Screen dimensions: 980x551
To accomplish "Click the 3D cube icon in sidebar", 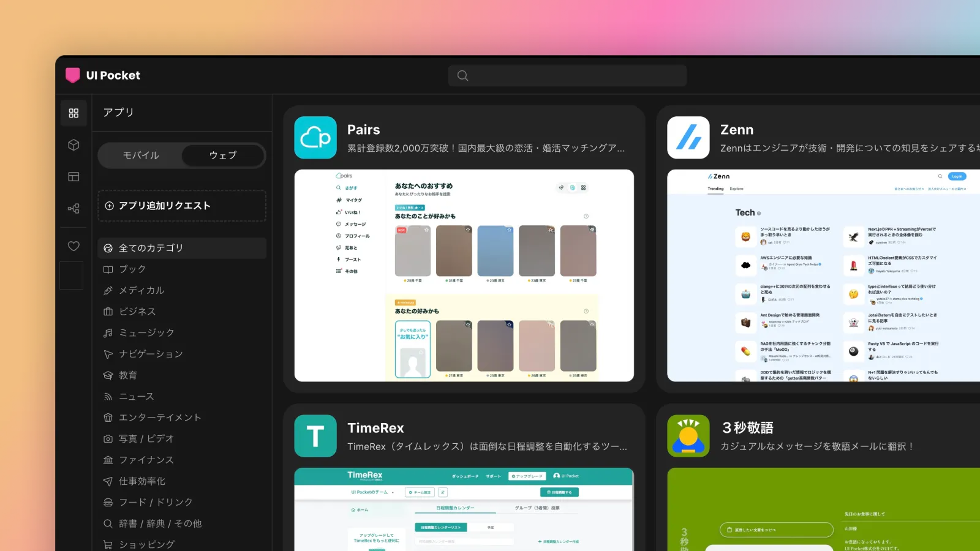I will click(x=73, y=145).
